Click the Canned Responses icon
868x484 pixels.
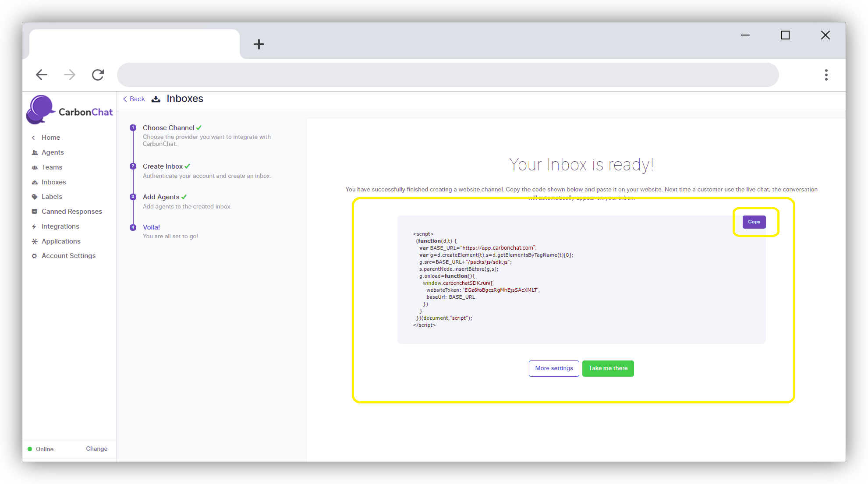click(35, 212)
